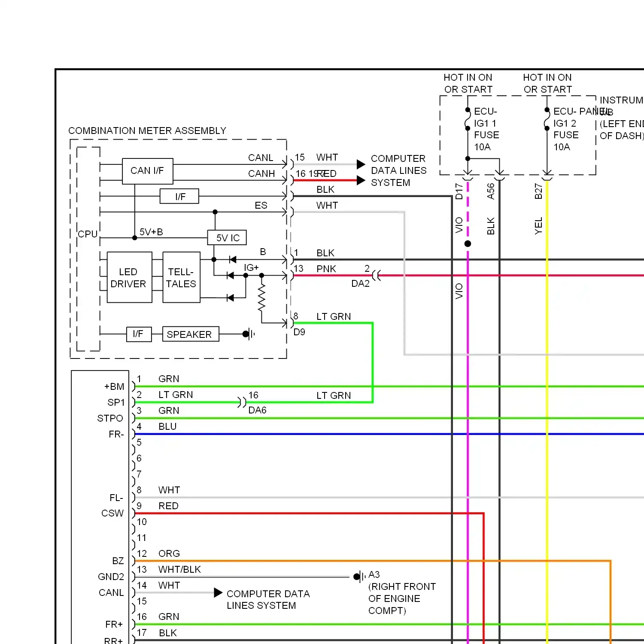Click the YEL wire color label
The height and width of the screenshot is (644, 644).
coord(538,226)
